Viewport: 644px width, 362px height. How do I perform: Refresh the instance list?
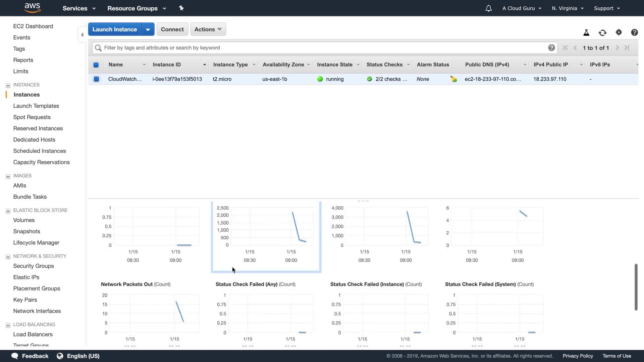click(x=602, y=33)
